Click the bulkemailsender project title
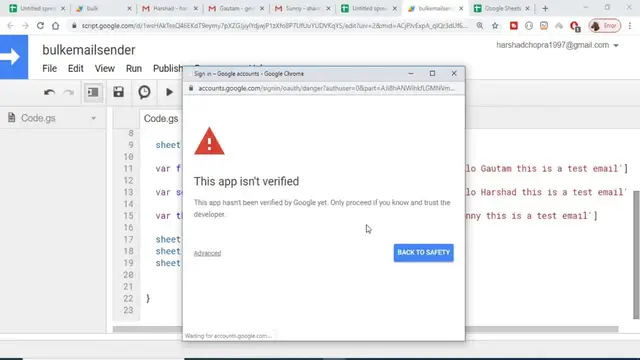Image resolution: width=640 pixels, height=360 pixels. (89, 50)
